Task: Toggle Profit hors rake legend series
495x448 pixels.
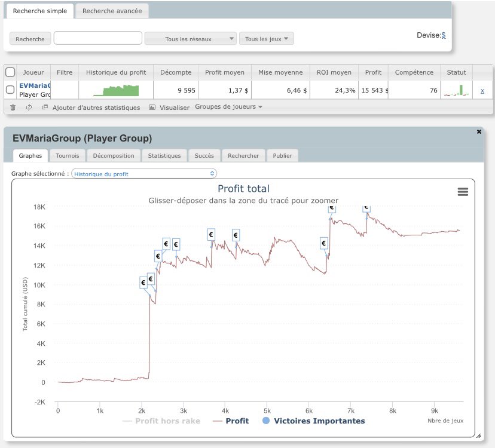Action: 161,421
